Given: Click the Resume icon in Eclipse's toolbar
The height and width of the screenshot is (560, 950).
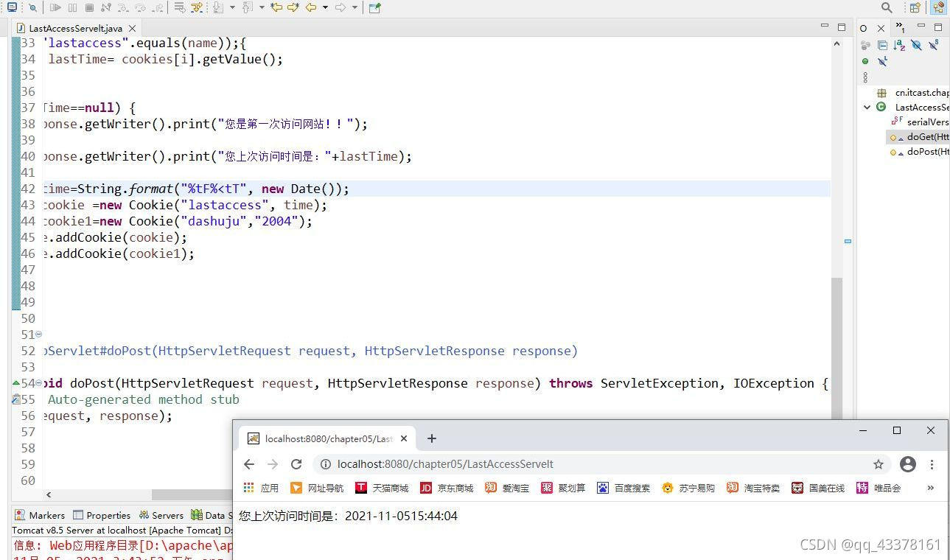Looking at the screenshot, I should tap(57, 7).
